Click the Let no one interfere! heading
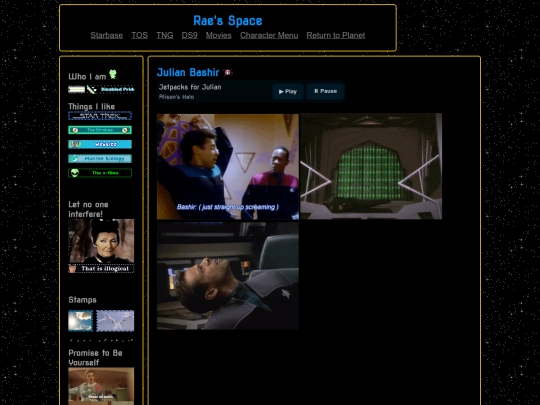540x405 pixels. tap(89, 209)
